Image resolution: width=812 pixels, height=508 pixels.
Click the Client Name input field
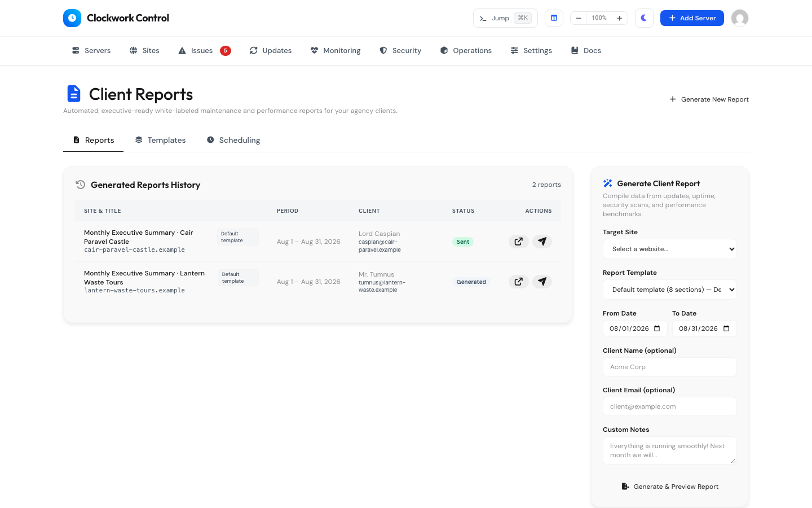click(x=670, y=367)
